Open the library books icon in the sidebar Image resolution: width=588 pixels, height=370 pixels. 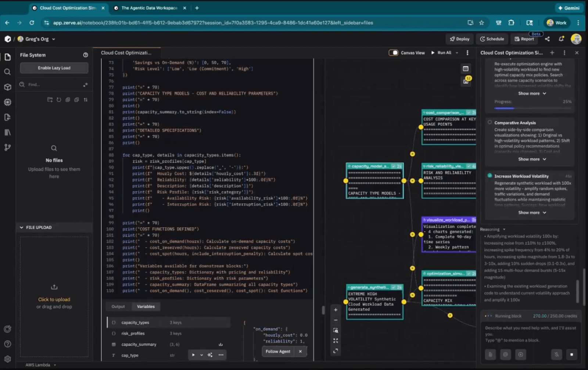[7, 132]
